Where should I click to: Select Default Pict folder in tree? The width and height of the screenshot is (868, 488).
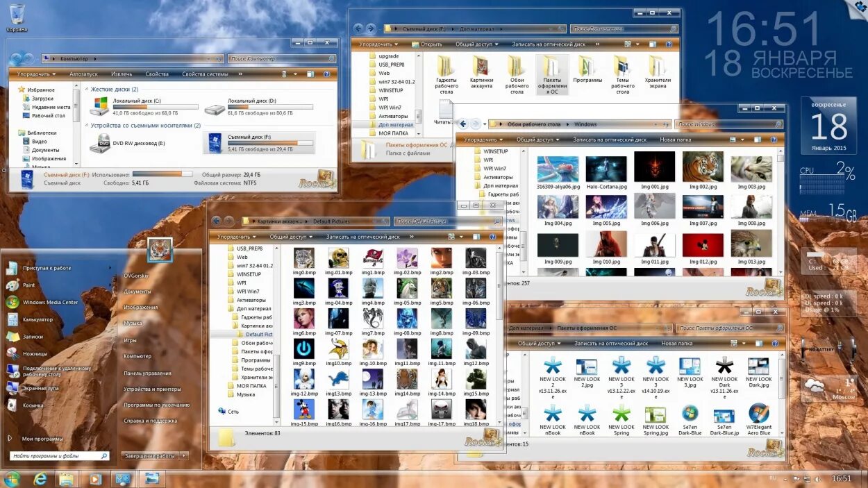point(255,334)
